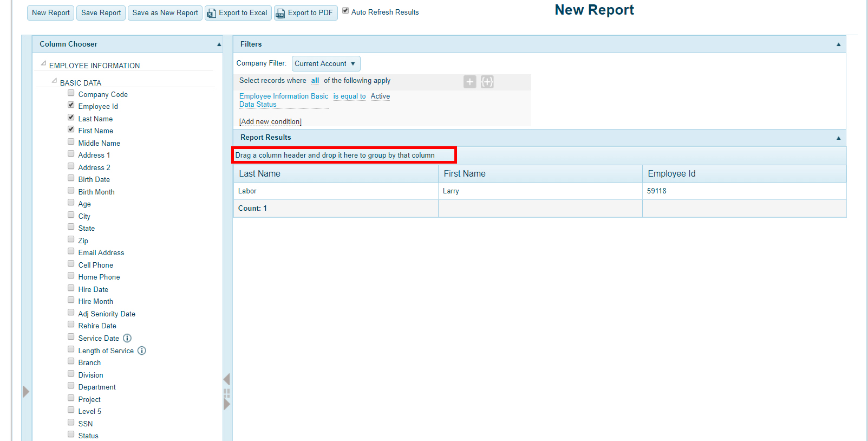Check the Age column checkbox
Screen dimensions: 868x441
point(71,203)
